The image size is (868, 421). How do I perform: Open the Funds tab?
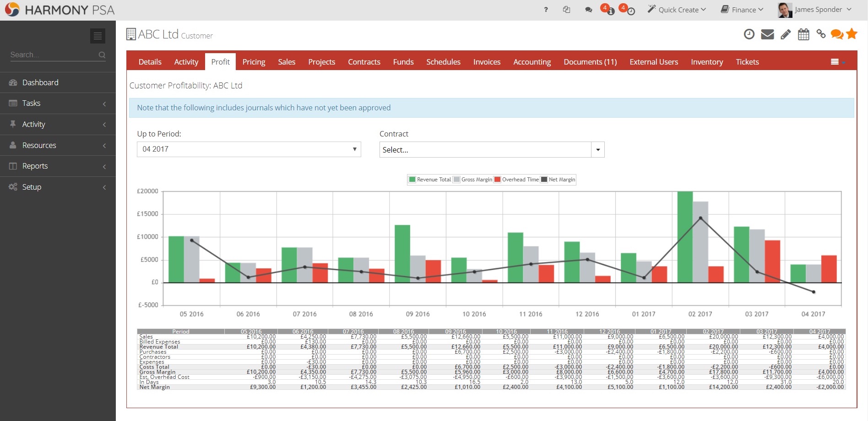[403, 62]
